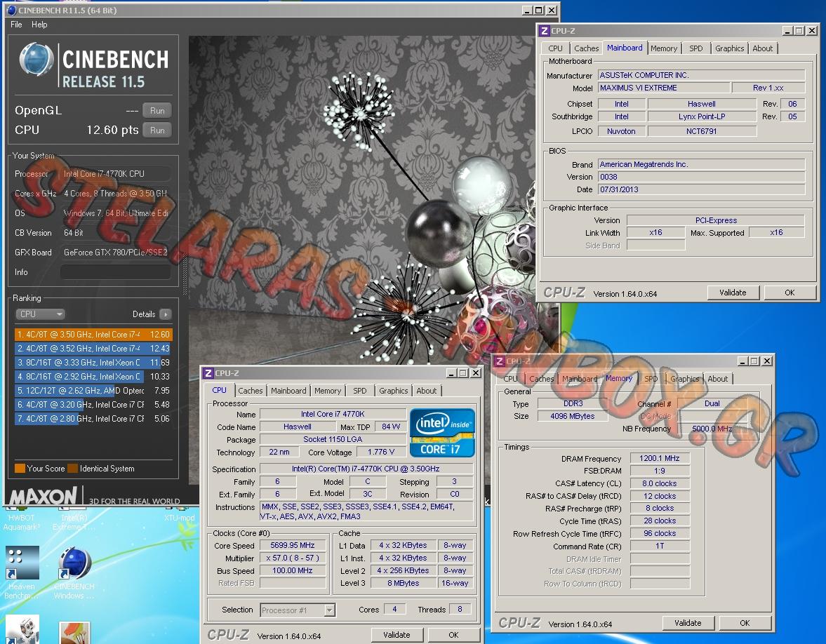The image size is (826, 644).
Task: Click Validate in Memory CPU-Z window
Action: coord(688,623)
